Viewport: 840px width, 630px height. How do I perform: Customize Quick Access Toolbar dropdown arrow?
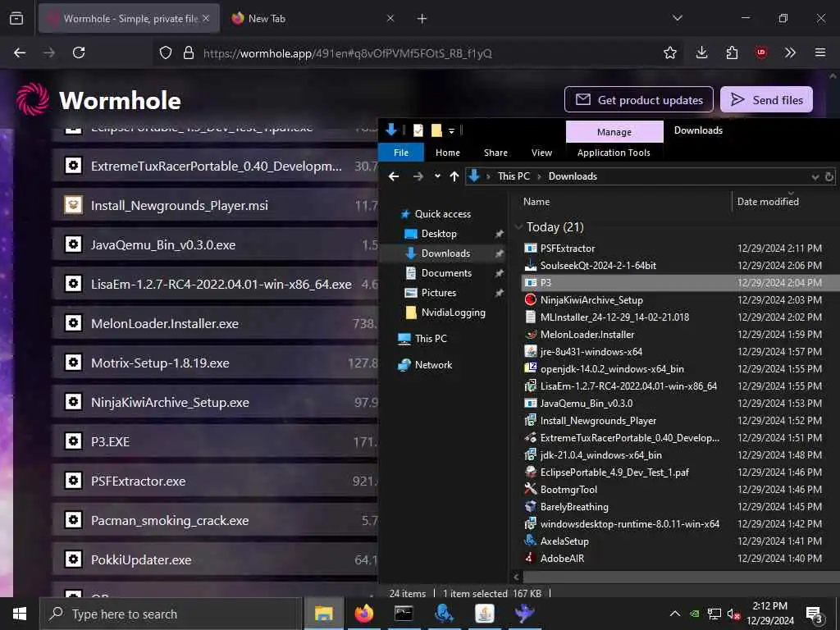452,130
